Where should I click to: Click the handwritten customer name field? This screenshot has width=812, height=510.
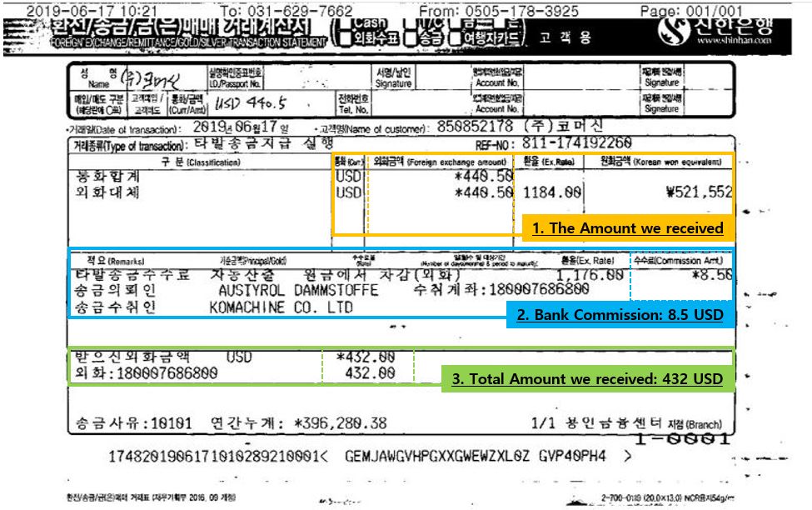pyautogui.click(x=150, y=79)
